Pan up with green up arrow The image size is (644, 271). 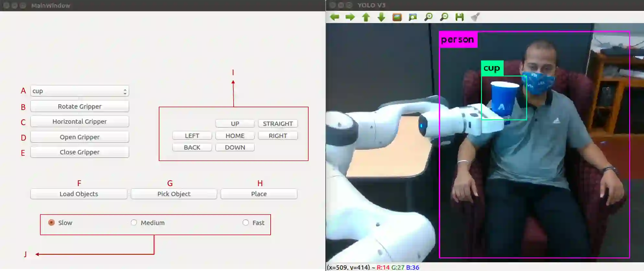pyautogui.click(x=366, y=17)
